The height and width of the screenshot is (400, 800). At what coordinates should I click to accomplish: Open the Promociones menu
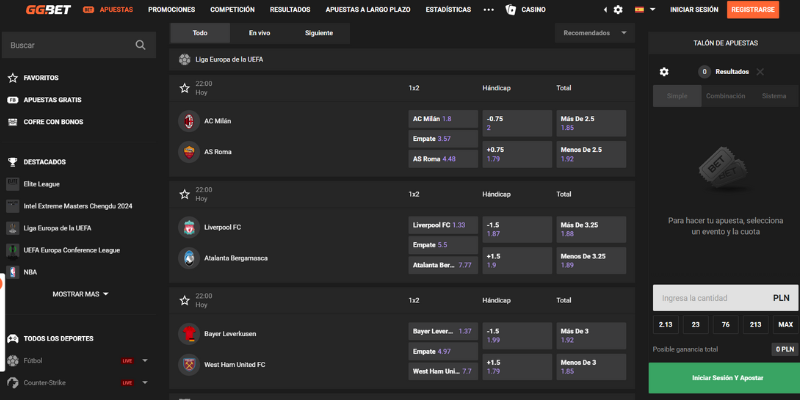tap(171, 10)
